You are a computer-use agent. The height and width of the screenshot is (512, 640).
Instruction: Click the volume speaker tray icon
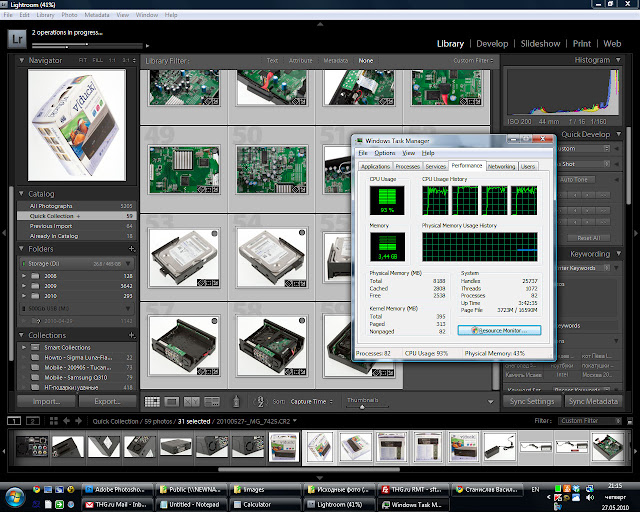(589, 497)
